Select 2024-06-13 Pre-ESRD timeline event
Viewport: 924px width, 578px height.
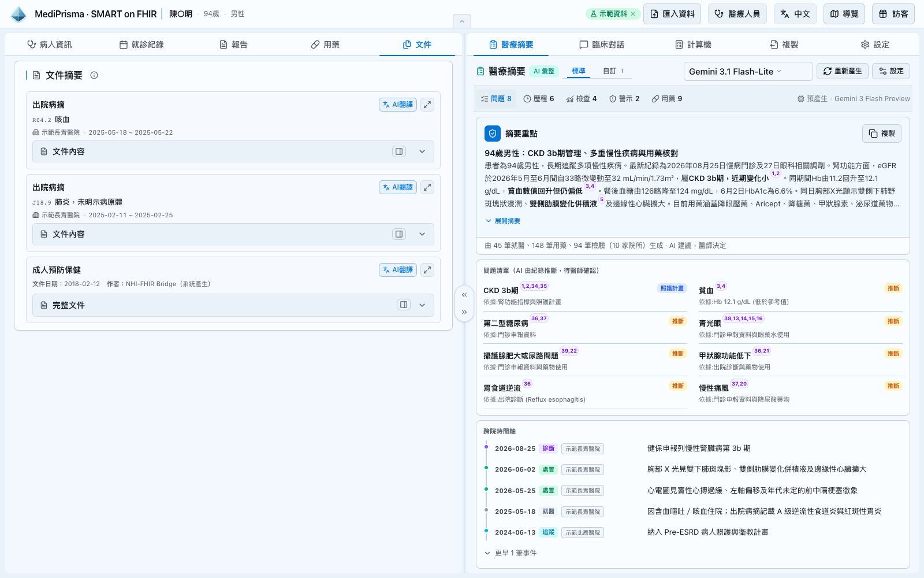pyautogui.click(x=693, y=532)
